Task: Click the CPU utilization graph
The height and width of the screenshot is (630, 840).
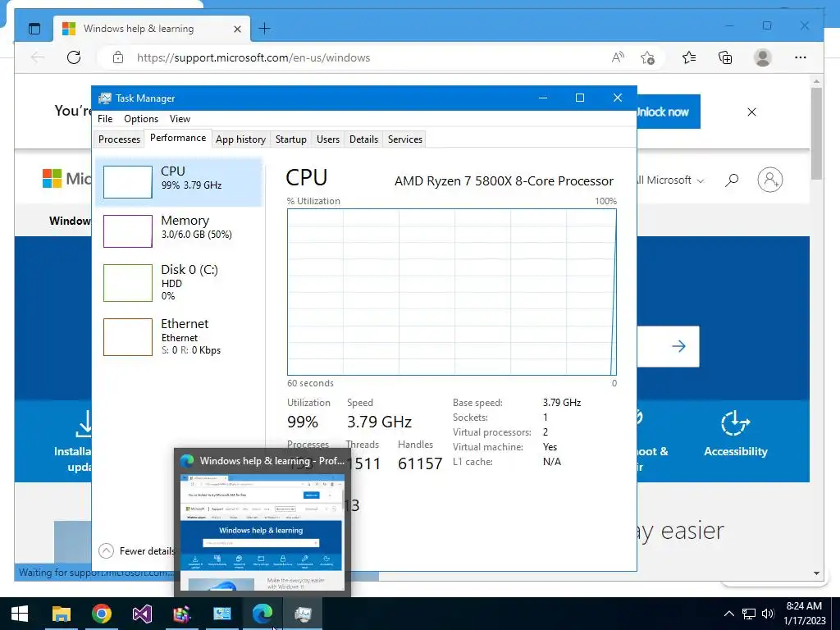Action: (452, 292)
